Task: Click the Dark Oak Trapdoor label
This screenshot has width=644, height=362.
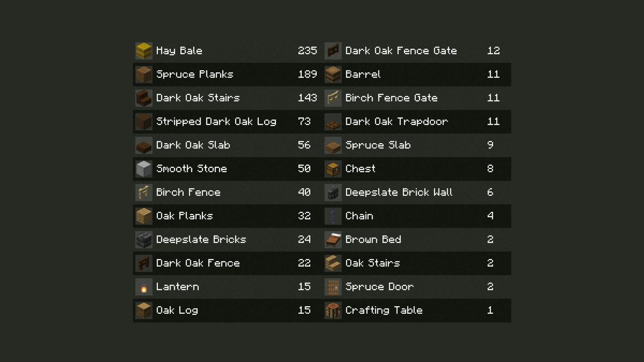Action: click(397, 122)
